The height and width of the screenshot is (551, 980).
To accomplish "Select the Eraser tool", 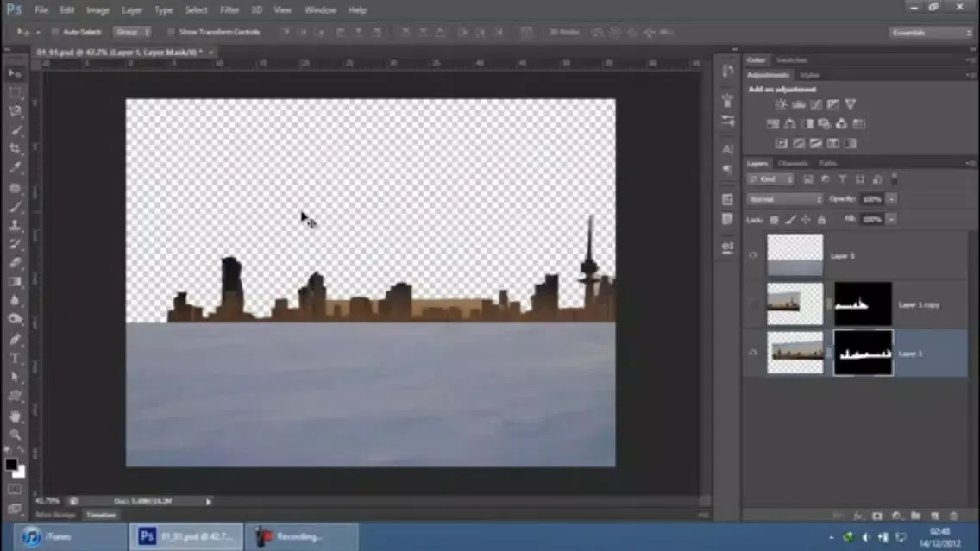I will pos(15,263).
